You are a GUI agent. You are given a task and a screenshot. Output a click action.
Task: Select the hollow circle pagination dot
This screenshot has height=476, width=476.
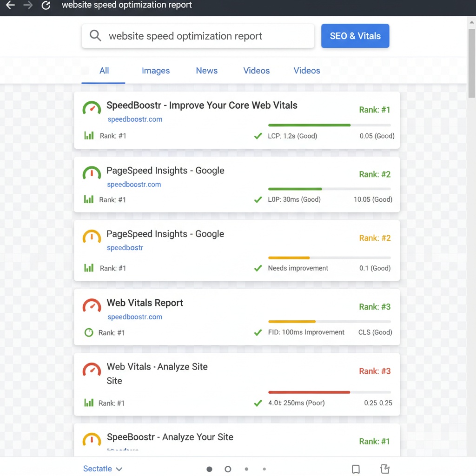pos(228,469)
